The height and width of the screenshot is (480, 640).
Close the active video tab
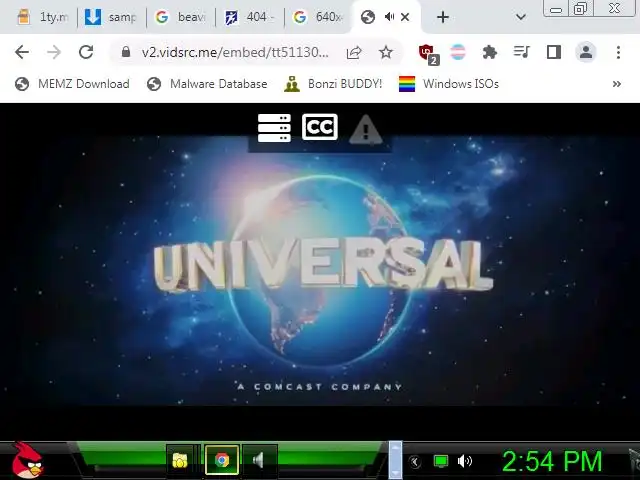[405, 17]
